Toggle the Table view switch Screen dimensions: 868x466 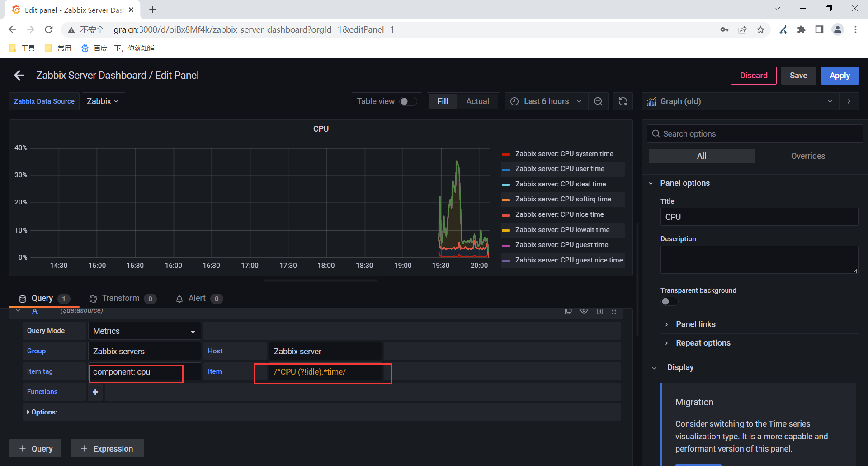[x=408, y=101]
